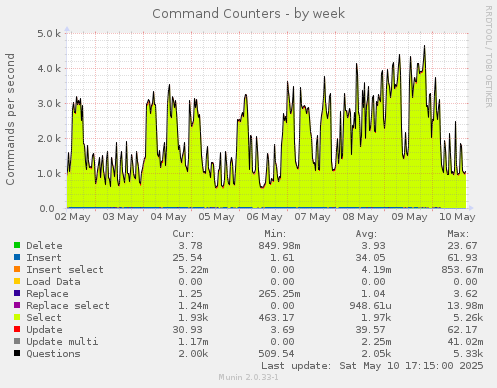
Task: Click the purple Replace select legend swatch
Action: click(x=17, y=305)
